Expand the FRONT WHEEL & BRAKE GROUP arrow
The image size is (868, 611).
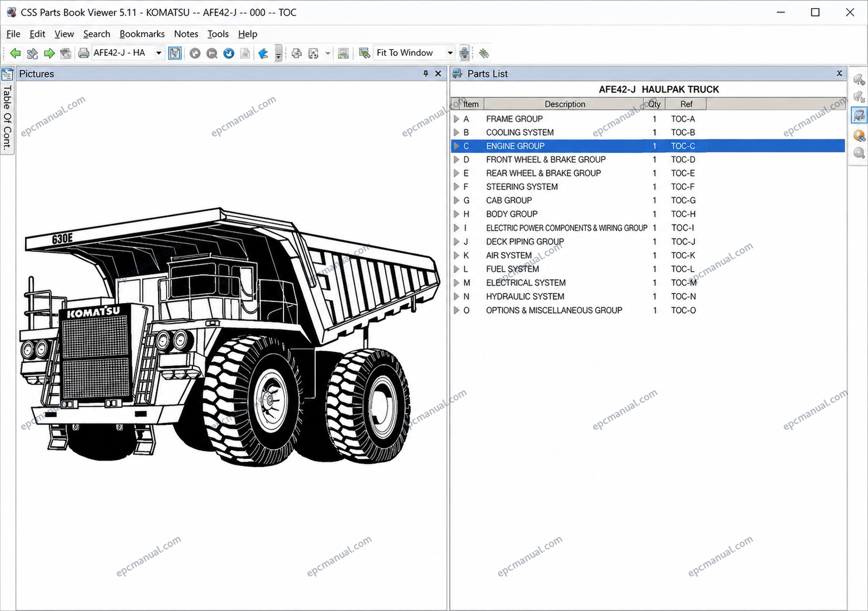click(456, 159)
